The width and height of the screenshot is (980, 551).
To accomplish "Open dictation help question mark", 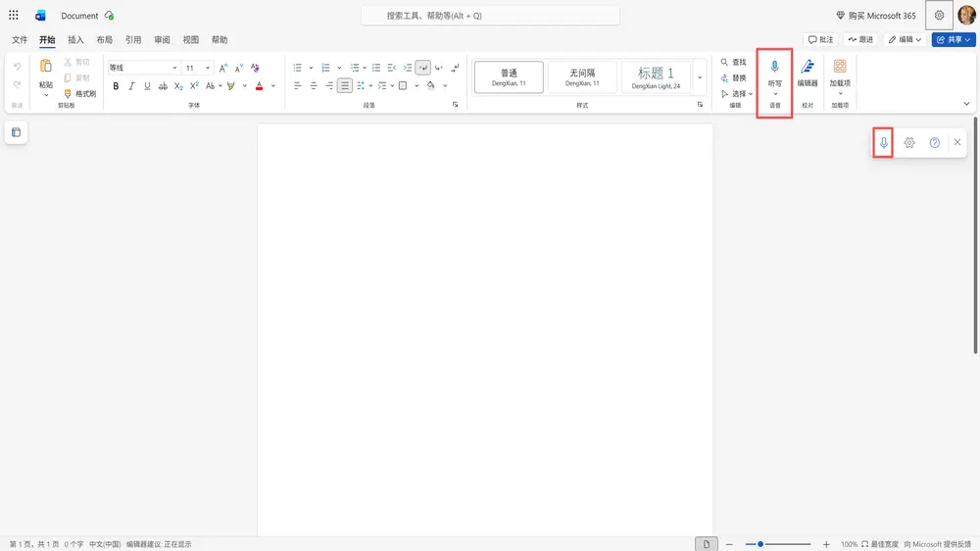I will point(934,142).
